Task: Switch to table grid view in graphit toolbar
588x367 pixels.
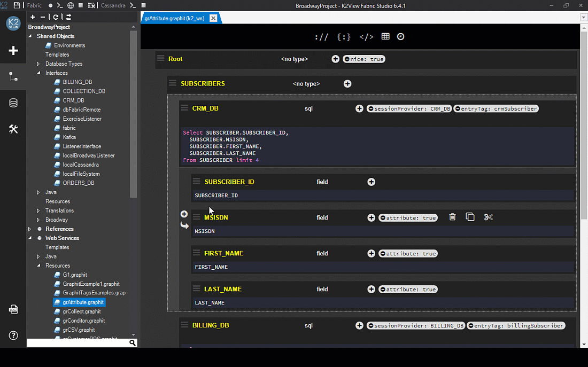Action: pos(385,36)
